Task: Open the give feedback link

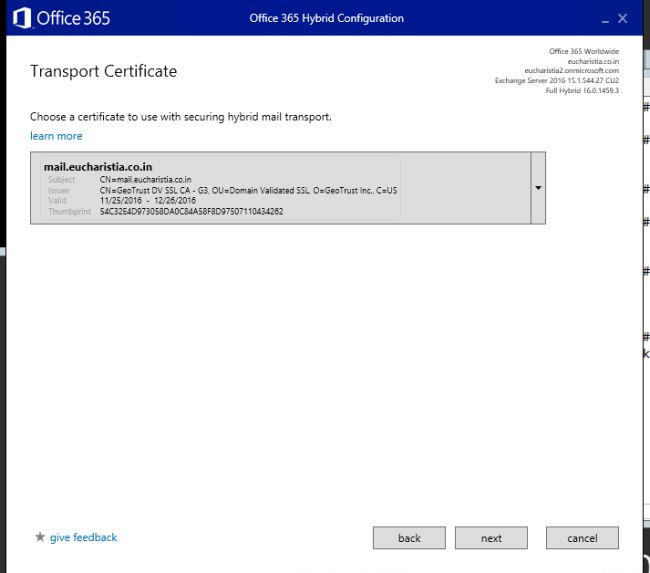Action: [x=83, y=537]
